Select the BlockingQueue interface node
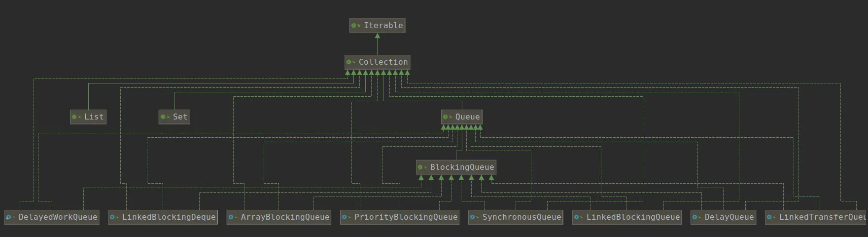868x237 pixels. pos(456,167)
